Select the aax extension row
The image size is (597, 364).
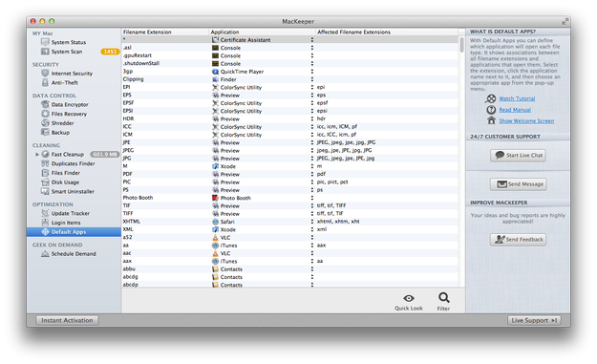pyautogui.click(x=290, y=261)
